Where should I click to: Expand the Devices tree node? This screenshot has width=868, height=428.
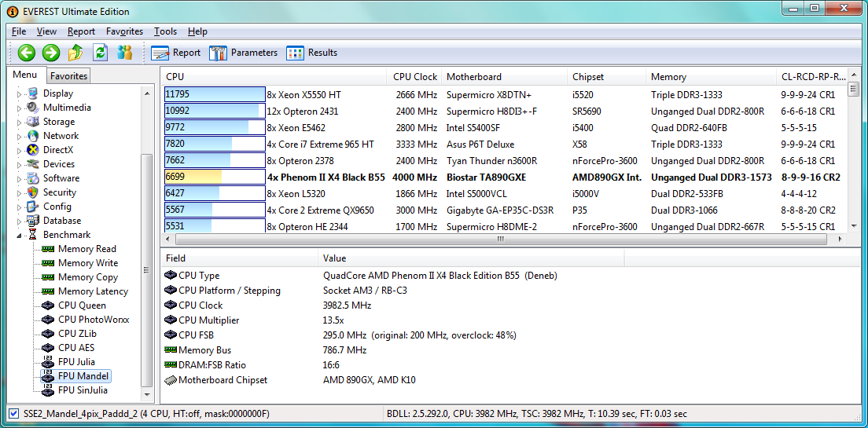pyautogui.click(x=20, y=164)
